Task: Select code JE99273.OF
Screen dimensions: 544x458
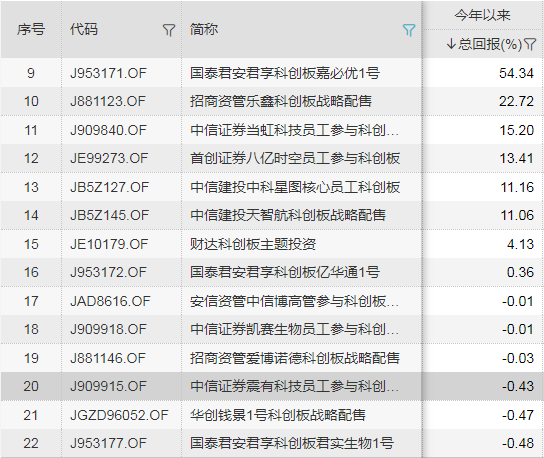Action: [109, 159]
